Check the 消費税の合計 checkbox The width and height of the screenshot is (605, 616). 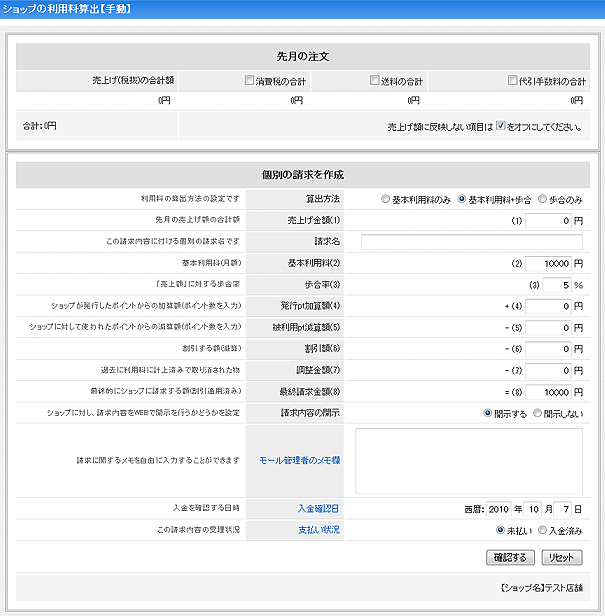pyautogui.click(x=249, y=81)
